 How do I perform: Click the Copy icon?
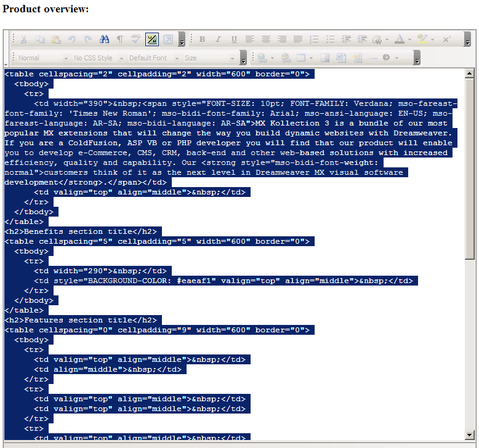coord(40,39)
